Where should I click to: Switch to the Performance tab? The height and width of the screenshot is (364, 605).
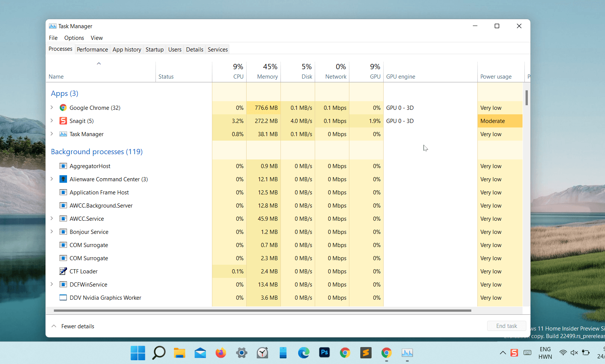point(92,50)
